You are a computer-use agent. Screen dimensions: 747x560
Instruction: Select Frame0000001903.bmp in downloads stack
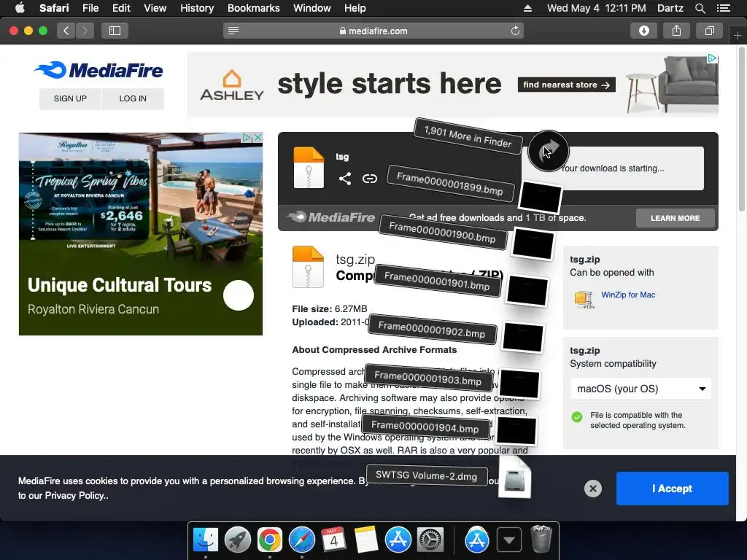pyautogui.click(x=427, y=378)
